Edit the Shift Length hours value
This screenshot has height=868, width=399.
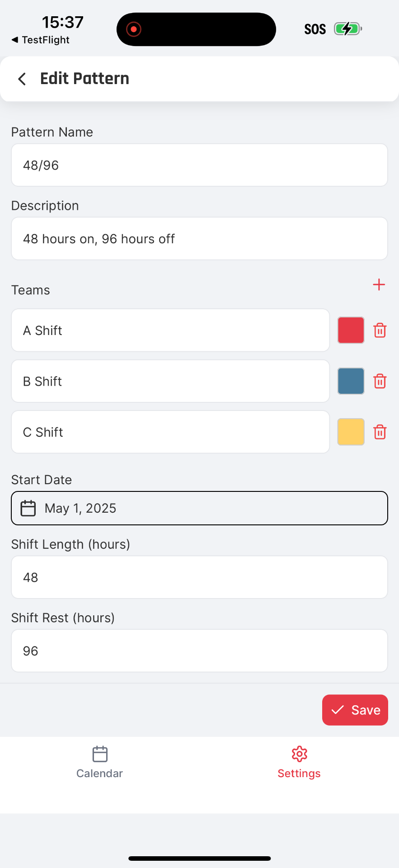199,577
